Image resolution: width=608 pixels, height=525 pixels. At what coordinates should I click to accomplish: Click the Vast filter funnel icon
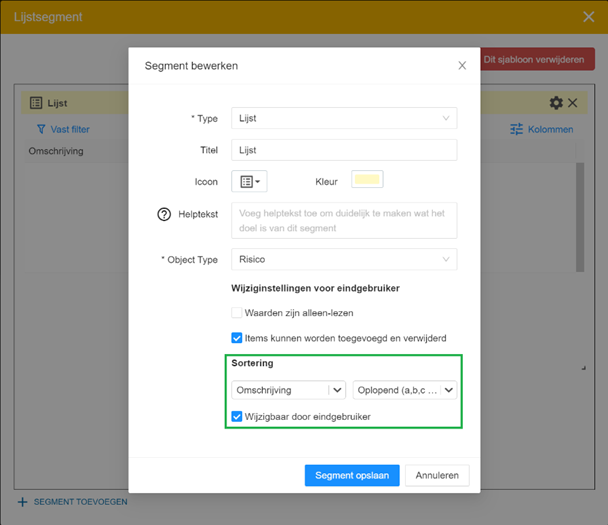[41, 129]
